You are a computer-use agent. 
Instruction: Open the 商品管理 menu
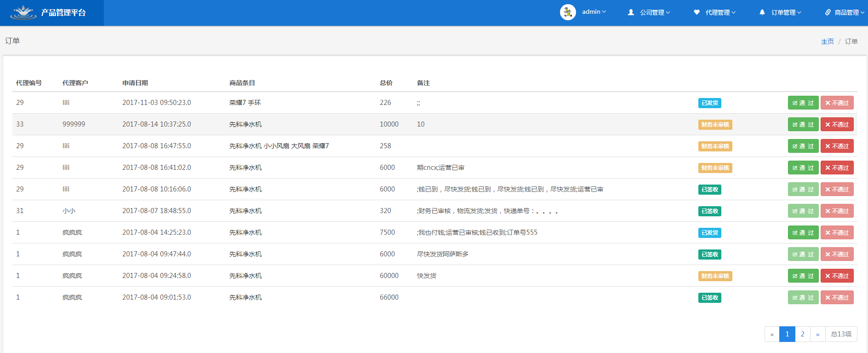coord(849,12)
